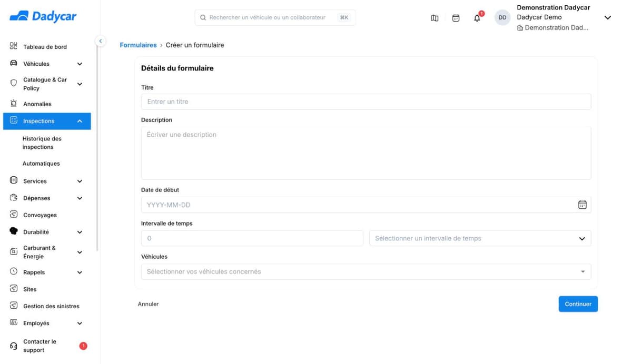Expand the Véhicules menu chevron
This screenshot has height=364, width=632.
pyautogui.click(x=80, y=64)
